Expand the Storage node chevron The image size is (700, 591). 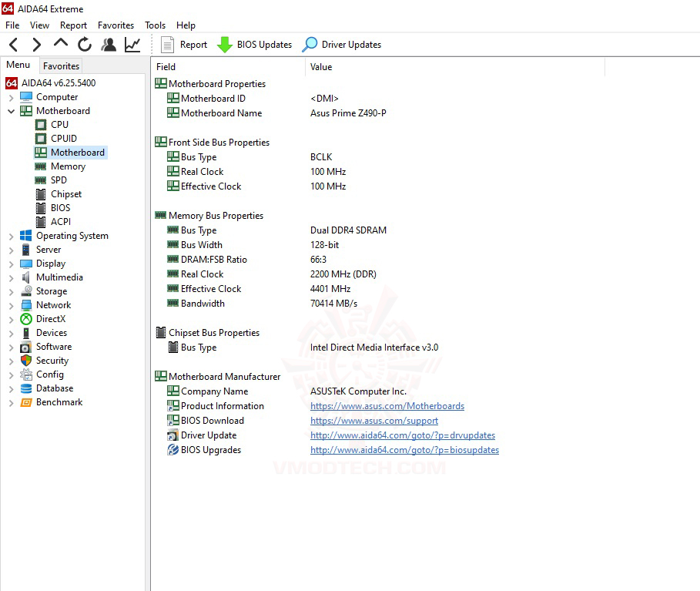(11, 291)
